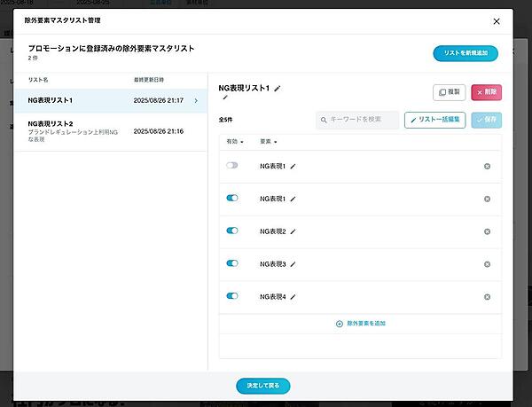Turn off the NG表現4 toggle
The height and width of the screenshot is (407, 532).
232,296
